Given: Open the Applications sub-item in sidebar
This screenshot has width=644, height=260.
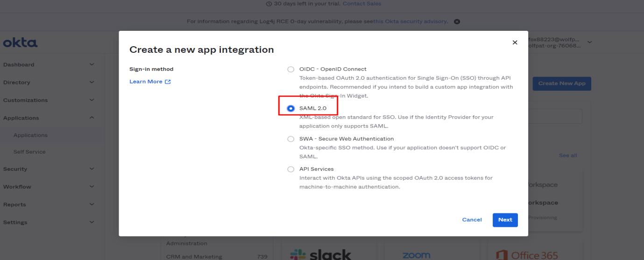Looking at the screenshot, I should [x=30, y=135].
